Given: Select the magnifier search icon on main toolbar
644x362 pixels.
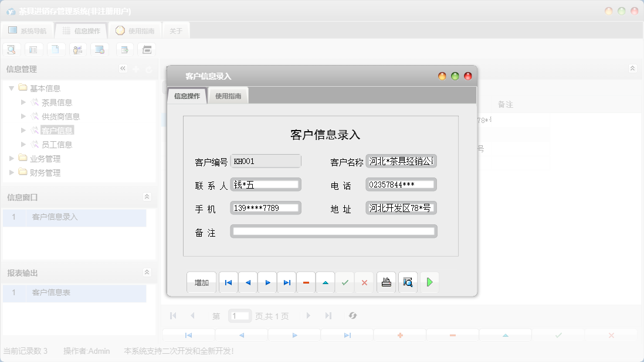Looking at the screenshot, I should 11,49.
